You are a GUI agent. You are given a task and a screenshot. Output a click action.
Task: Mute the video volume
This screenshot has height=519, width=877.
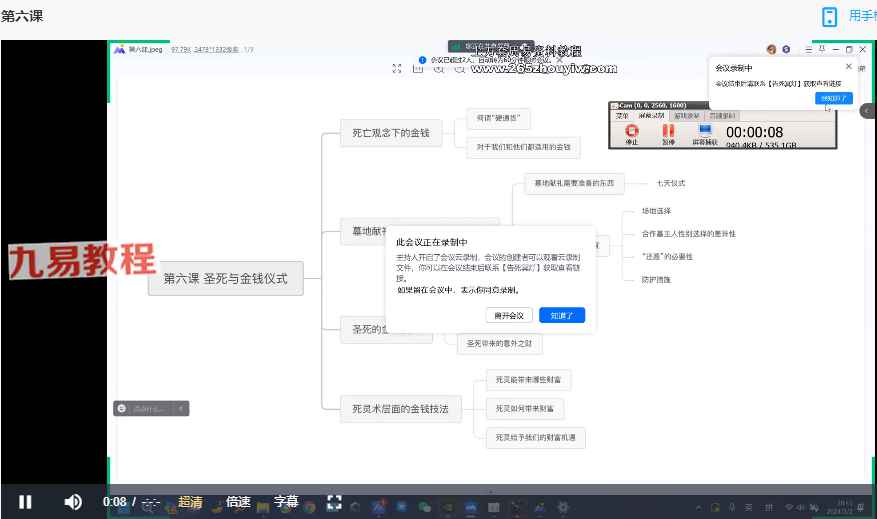click(x=73, y=502)
